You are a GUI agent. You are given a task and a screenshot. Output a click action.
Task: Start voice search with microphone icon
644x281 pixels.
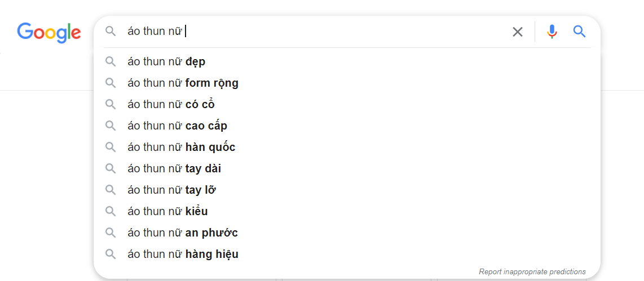pos(552,32)
